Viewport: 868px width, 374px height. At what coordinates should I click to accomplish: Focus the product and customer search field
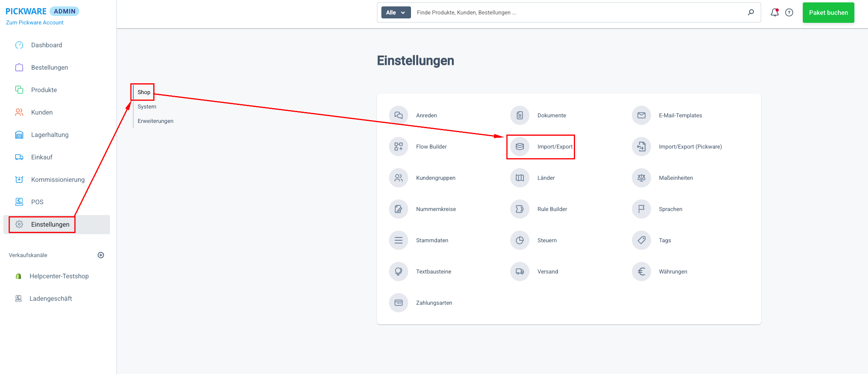tap(576, 12)
